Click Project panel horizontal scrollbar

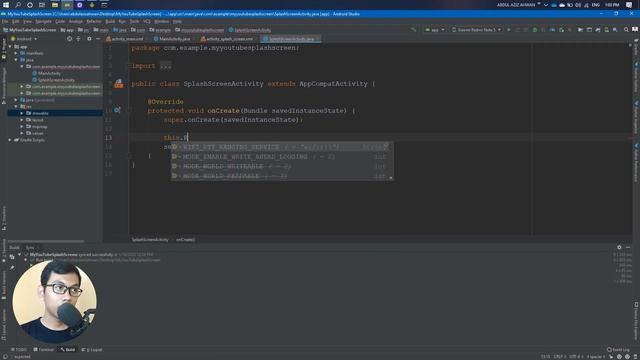click(46, 241)
